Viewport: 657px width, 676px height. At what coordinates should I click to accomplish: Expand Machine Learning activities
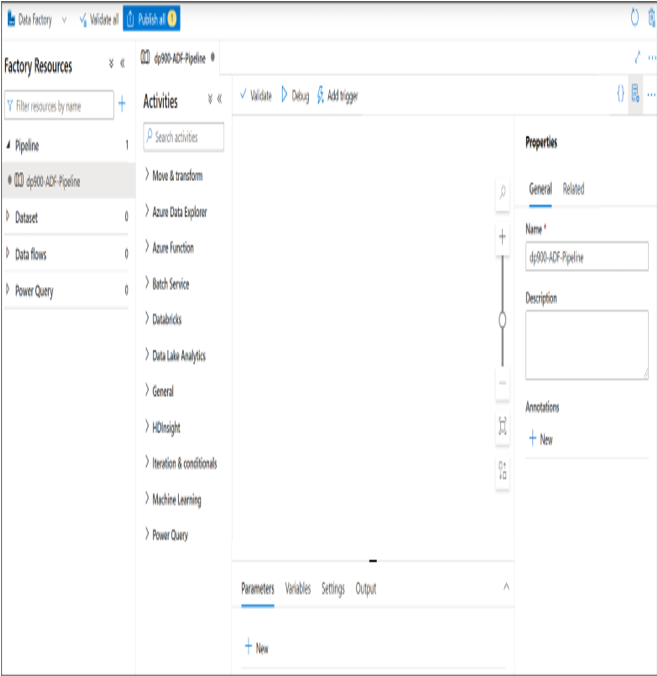173,499
